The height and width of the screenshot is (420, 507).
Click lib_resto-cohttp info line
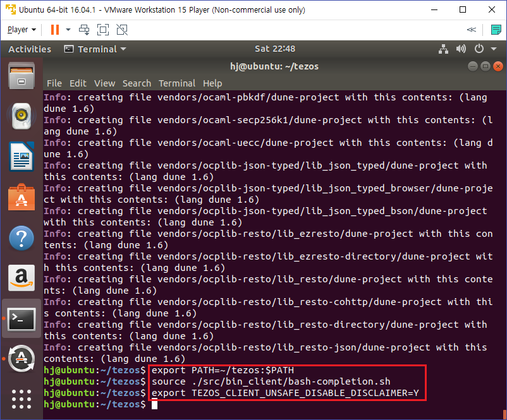click(x=268, y=308)
